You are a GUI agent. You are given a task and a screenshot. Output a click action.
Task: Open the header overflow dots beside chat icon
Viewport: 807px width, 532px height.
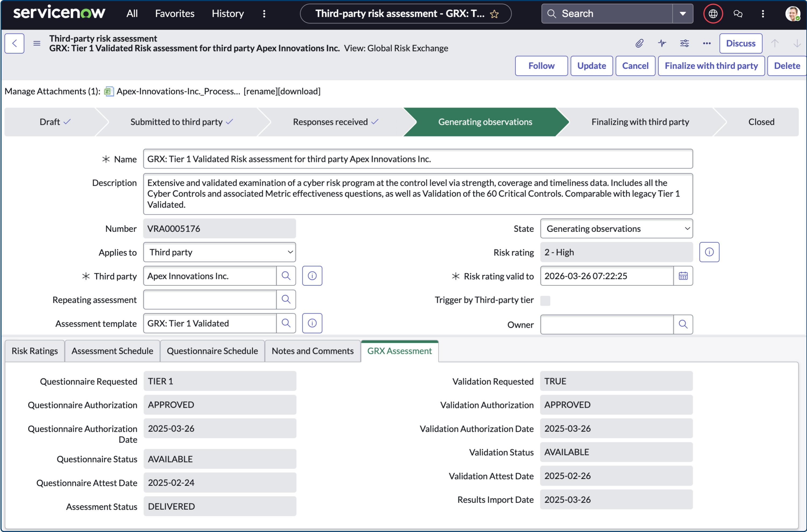(763, 14)
